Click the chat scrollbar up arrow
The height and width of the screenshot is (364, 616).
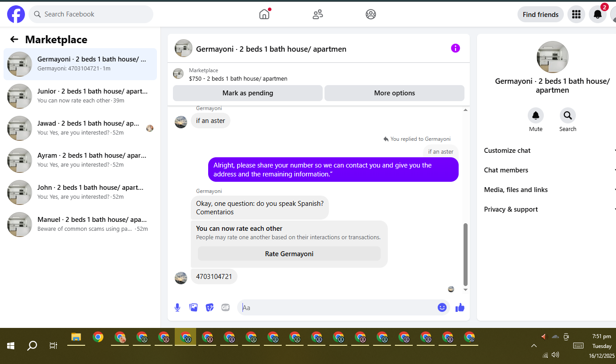point(466,110)
